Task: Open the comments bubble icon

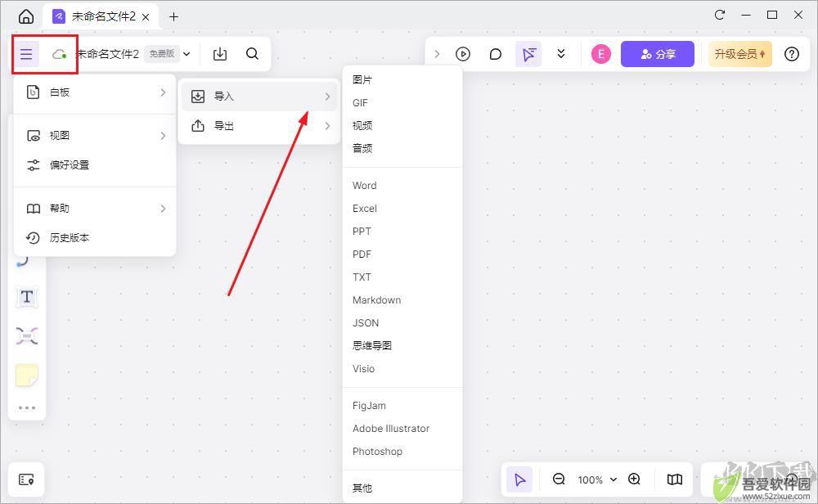Action: click(496, 54)
